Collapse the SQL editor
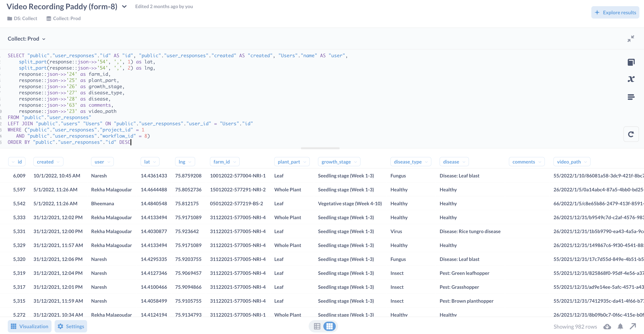The width and height of the screenshot is (644, 334). (631, 38)
